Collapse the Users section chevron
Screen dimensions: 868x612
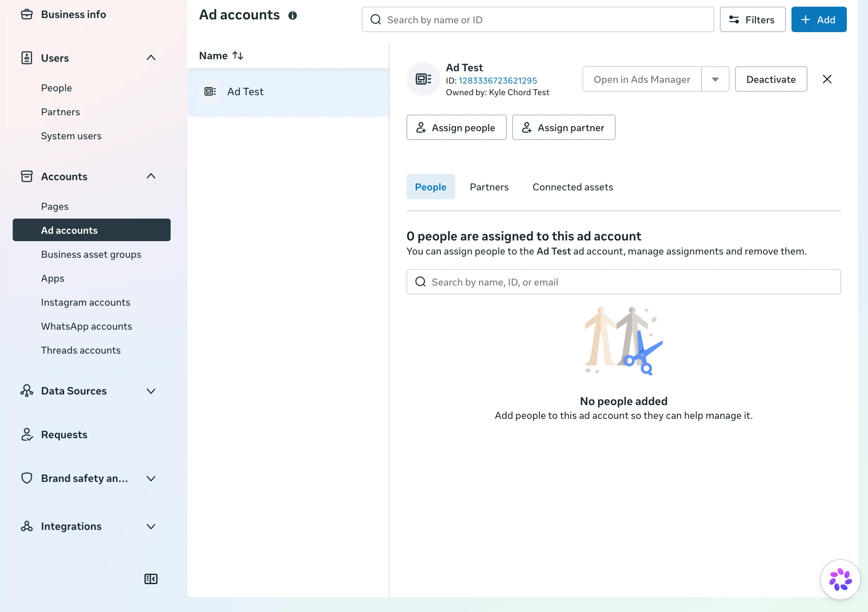click(x=151, y=58)
